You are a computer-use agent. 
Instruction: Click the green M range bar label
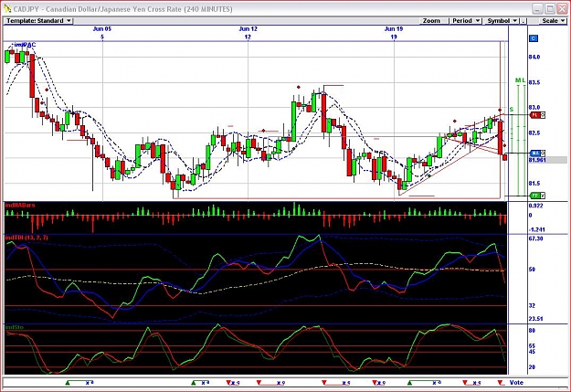[518, 80]
